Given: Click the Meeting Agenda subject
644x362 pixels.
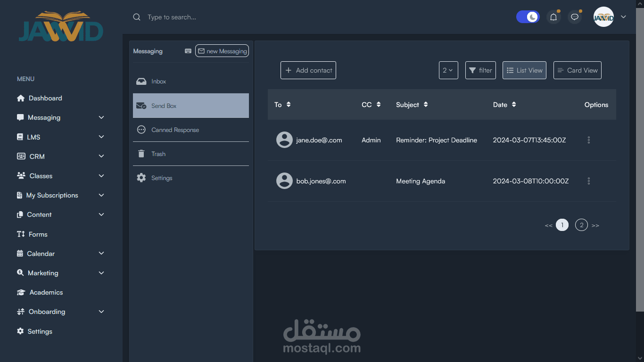Looking at the screenshot, I should click(x=421, y=181).
